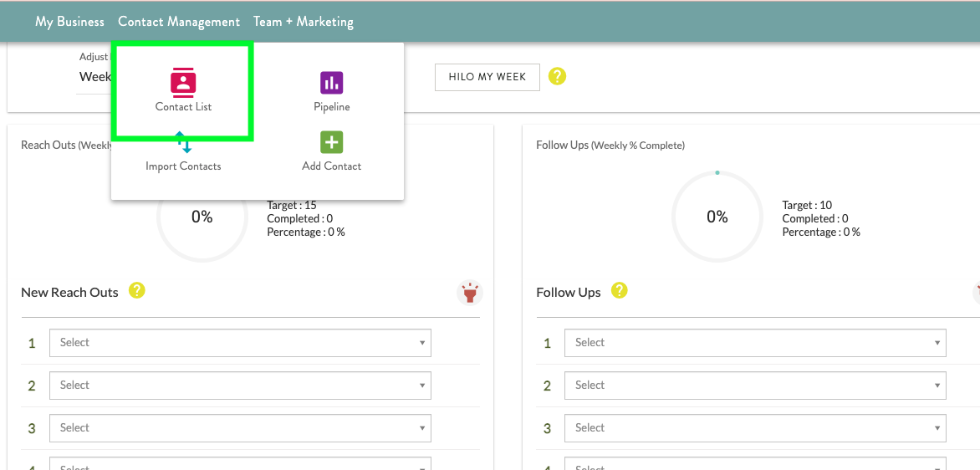Expand Follow Ups Select dropdown number 3
980x470 pixels.
(x=755, y=428)
